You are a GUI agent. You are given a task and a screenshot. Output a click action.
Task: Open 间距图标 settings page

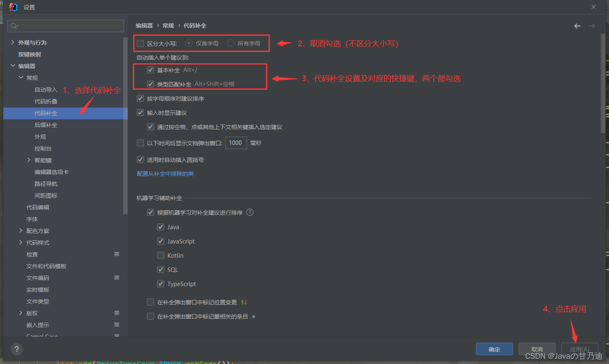coord(46,196)
